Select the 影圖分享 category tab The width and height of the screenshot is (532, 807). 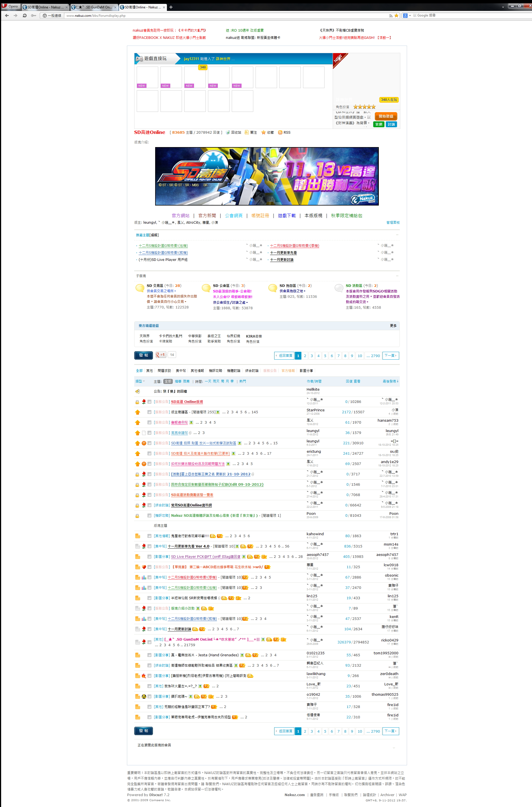coord(306,371)
